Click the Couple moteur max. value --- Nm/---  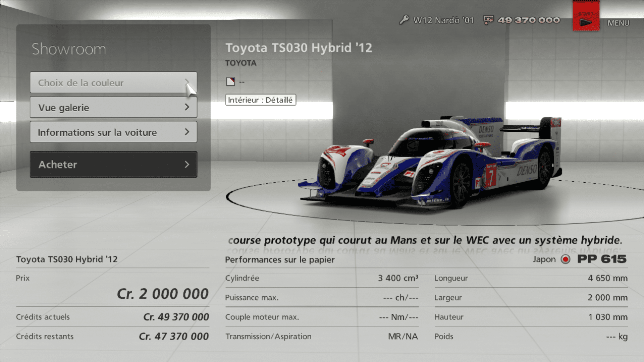coord(398,317)
